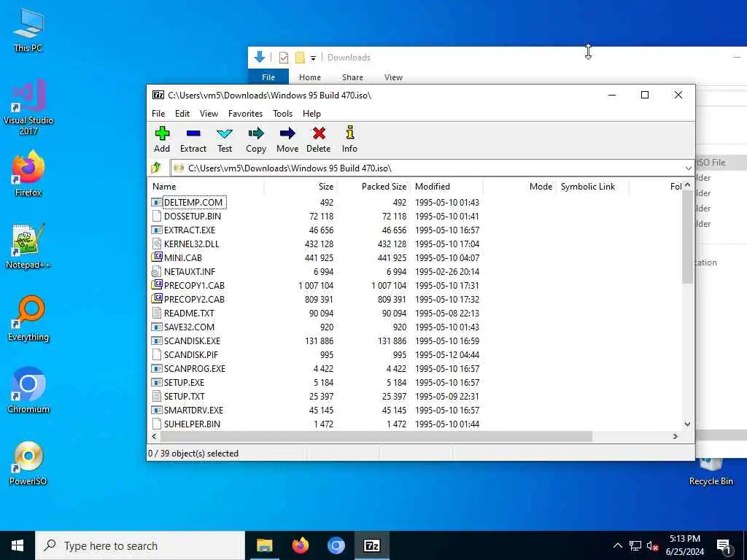Click the 7-Zip address path field
This screenshot has height=560, width=747.
pyautogui.click(x=433, y=168)
